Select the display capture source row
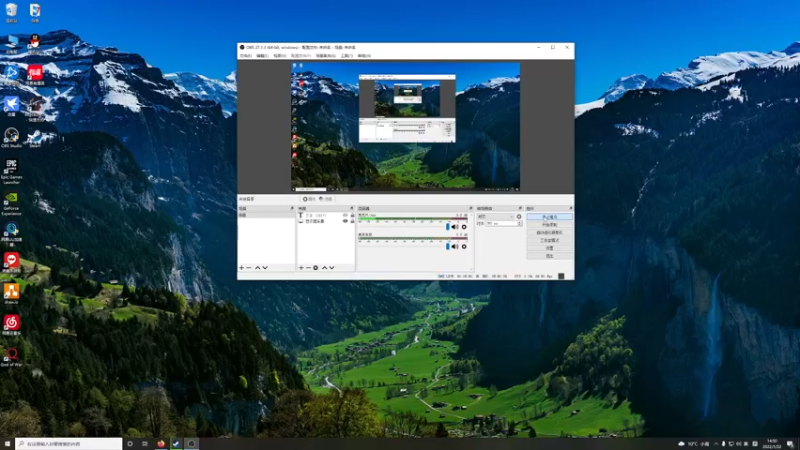 coord(326,221)
